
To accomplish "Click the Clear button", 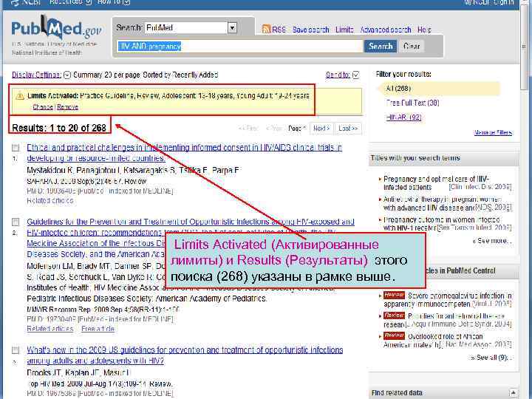I will (412, 46).
